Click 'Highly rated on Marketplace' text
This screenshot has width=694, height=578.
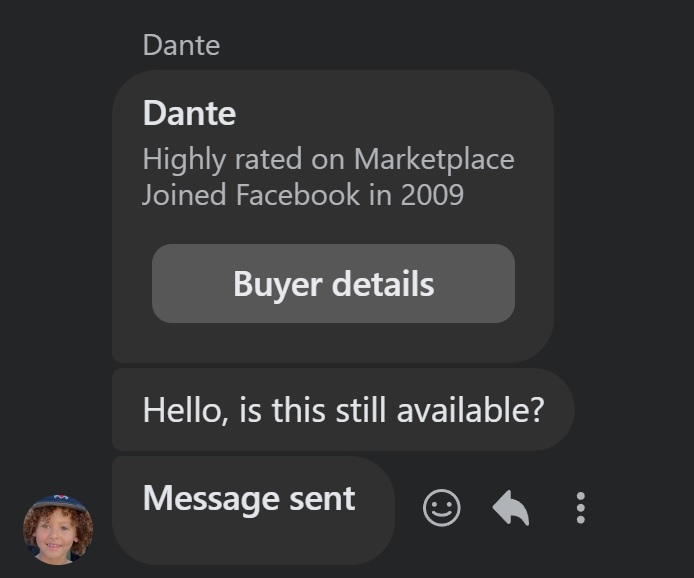[328, 158]
